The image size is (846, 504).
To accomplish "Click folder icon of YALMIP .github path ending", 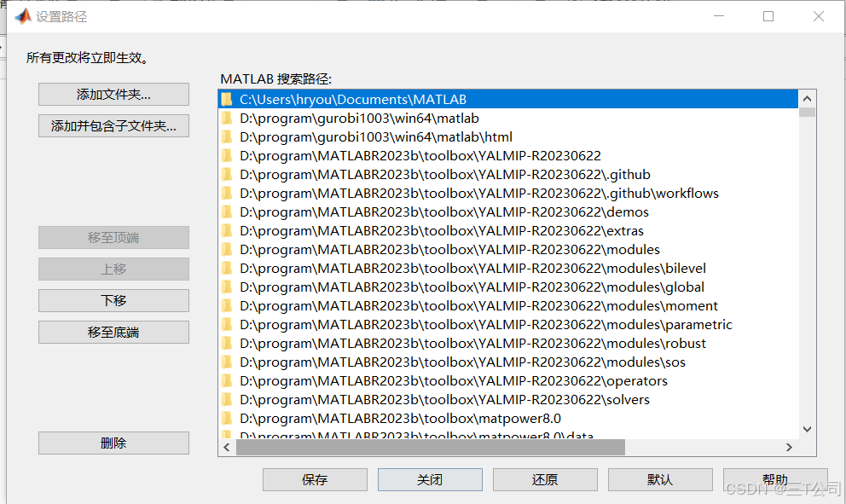I will pyautogui.click(x=227, y=174).
